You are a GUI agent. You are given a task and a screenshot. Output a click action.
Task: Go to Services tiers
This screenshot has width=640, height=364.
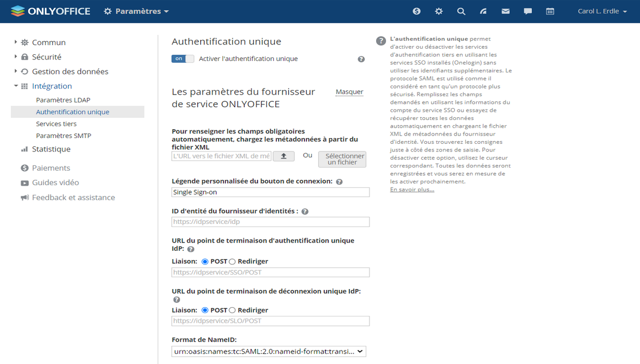pyautogui.click(x=56, y=124)
